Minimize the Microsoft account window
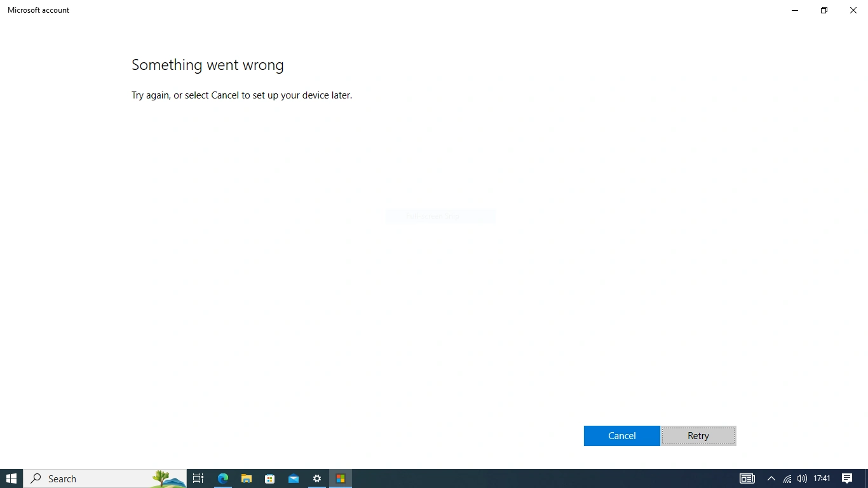Image resolution: width=868 pixels, height=488 pixels. [795, 10]
